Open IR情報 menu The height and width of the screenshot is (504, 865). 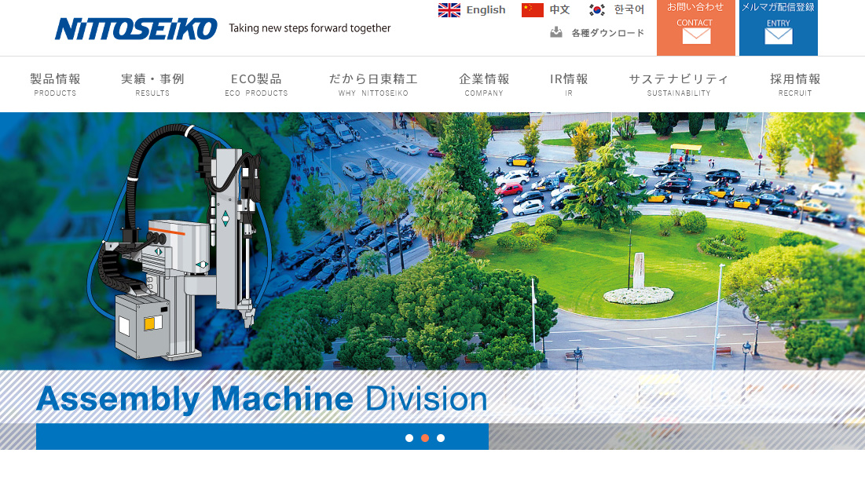[x=569, y=84]
